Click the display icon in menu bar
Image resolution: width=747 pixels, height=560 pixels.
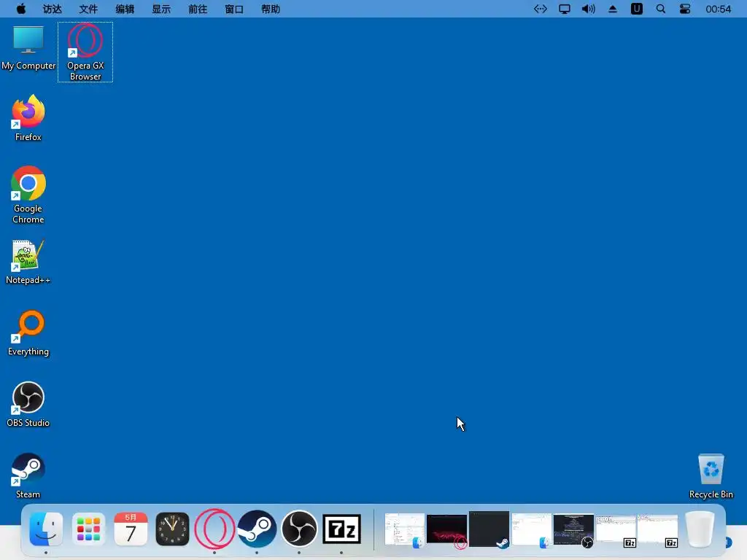565,9
